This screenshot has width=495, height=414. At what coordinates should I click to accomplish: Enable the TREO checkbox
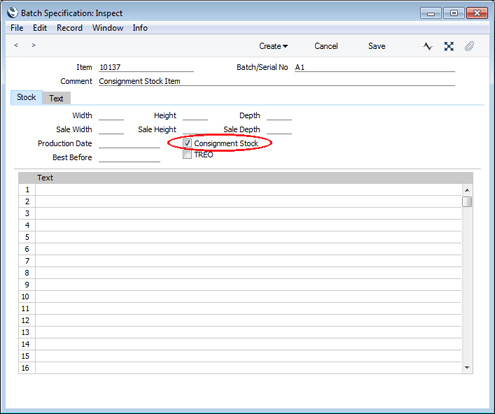[x=187, y=155]
